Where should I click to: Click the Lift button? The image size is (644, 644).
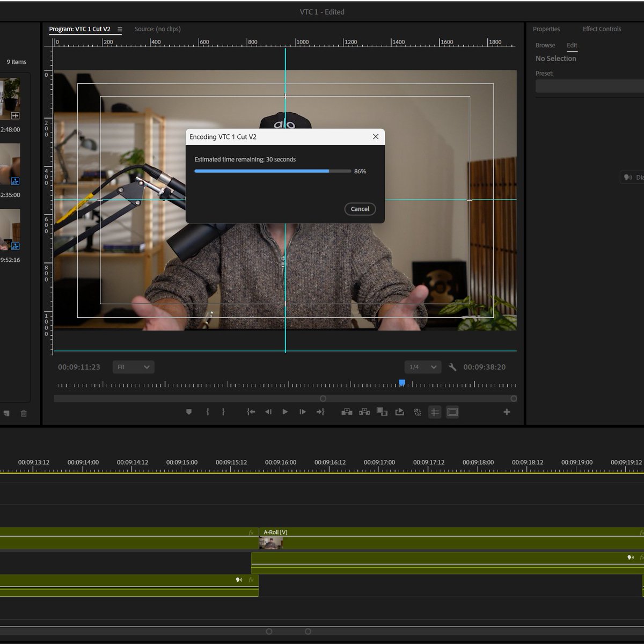[347, 412]
